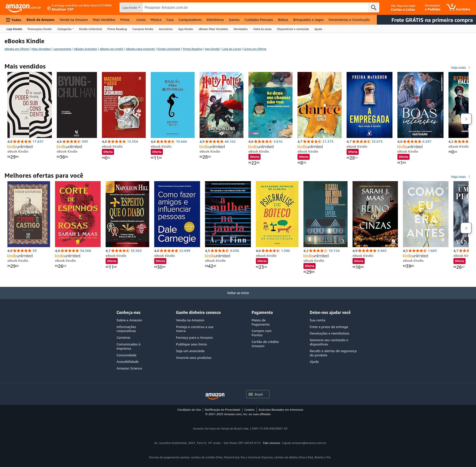Open Contas e Listas account menu
Viewport: 476px width, 467px height.
[x=403, y=8]
